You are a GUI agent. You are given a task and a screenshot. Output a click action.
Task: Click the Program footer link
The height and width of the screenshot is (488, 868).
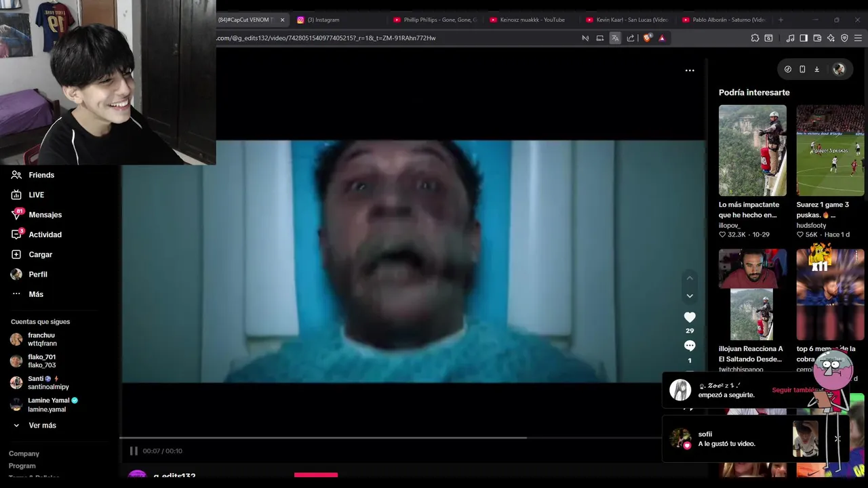22,466
